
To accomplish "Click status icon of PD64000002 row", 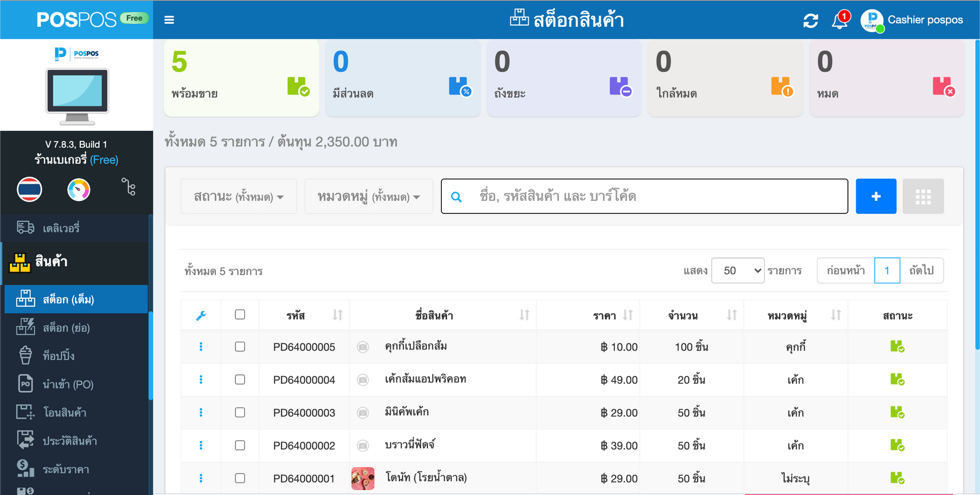I will click(897, 445).
